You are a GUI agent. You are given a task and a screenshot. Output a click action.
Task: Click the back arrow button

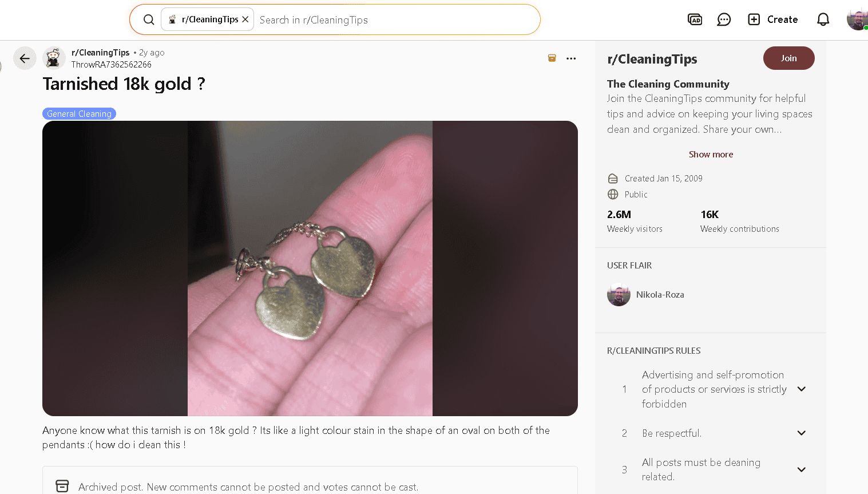pos(25,58)
